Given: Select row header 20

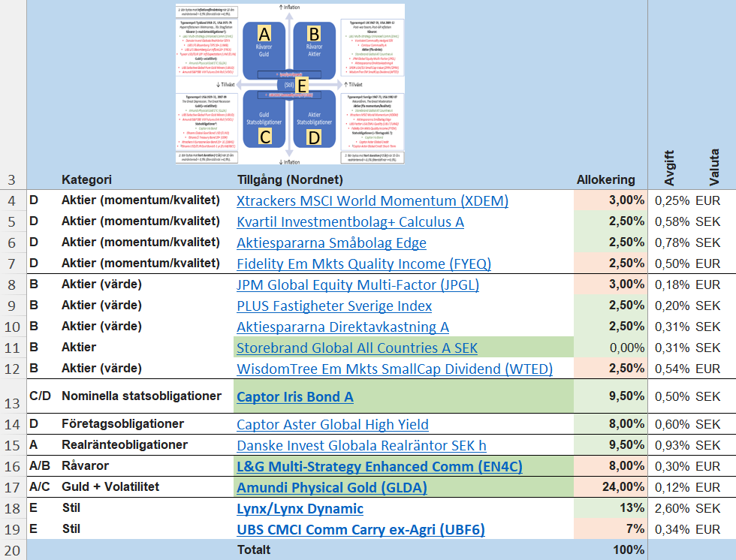Looking at the screenshot, I should tap(12, 550).
